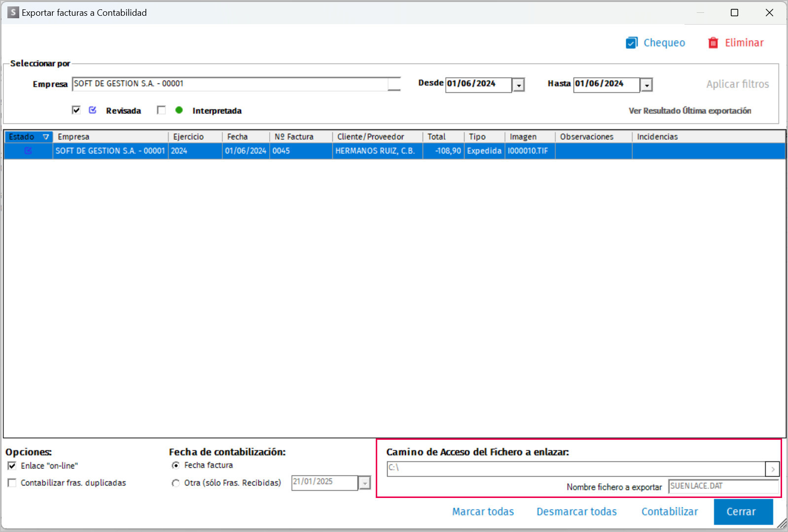
Task: Click the browse arrow next to file path
Action: click(x=772, y=469)
